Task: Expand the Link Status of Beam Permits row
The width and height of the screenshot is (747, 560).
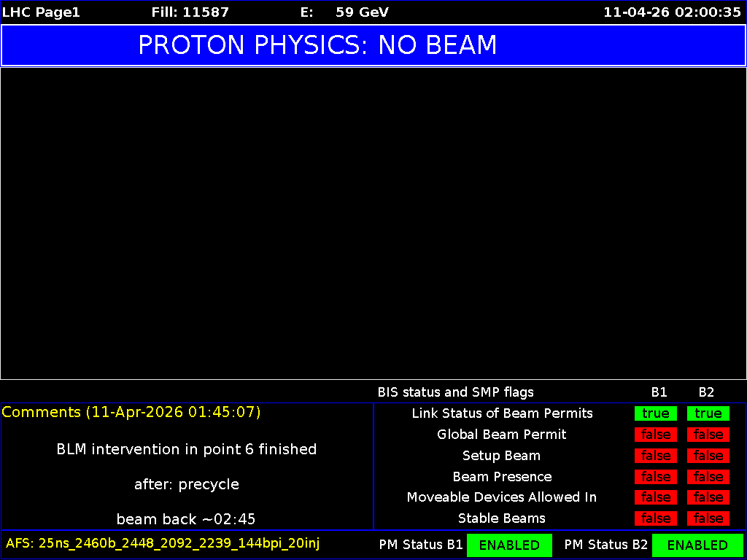Action: click(502, 413)
